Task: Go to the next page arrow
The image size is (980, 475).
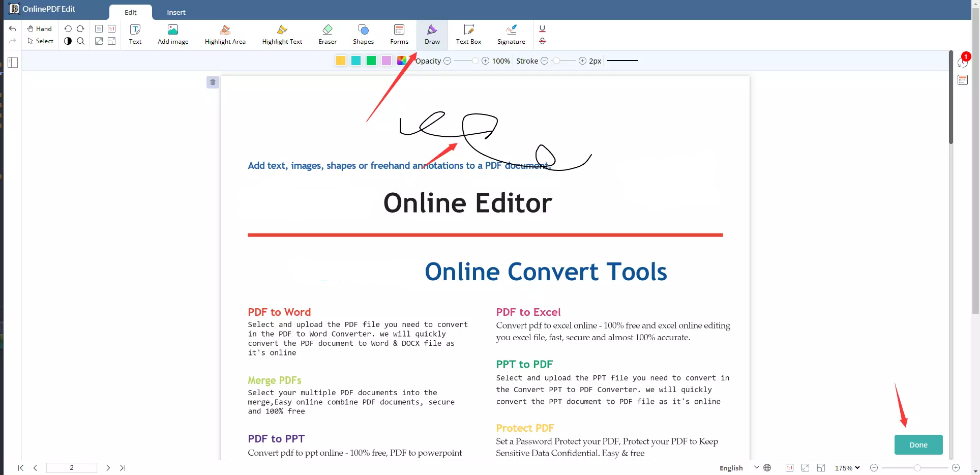Action: [x=108, y=468]
